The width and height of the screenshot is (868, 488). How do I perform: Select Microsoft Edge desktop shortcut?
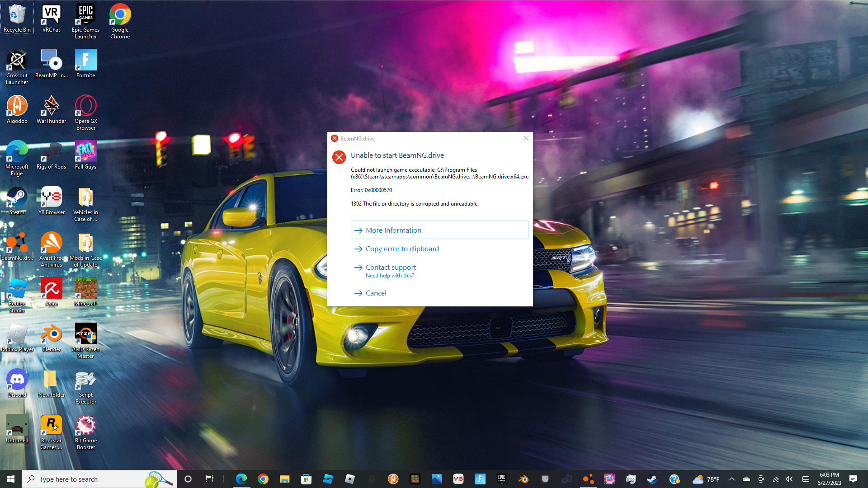pyautogui.click(x=17, y=158)
